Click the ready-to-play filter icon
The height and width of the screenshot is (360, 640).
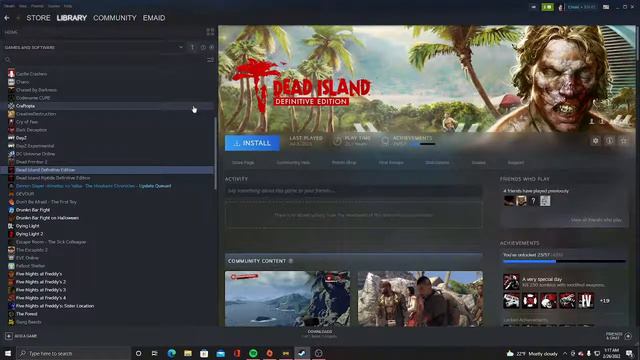211,47
